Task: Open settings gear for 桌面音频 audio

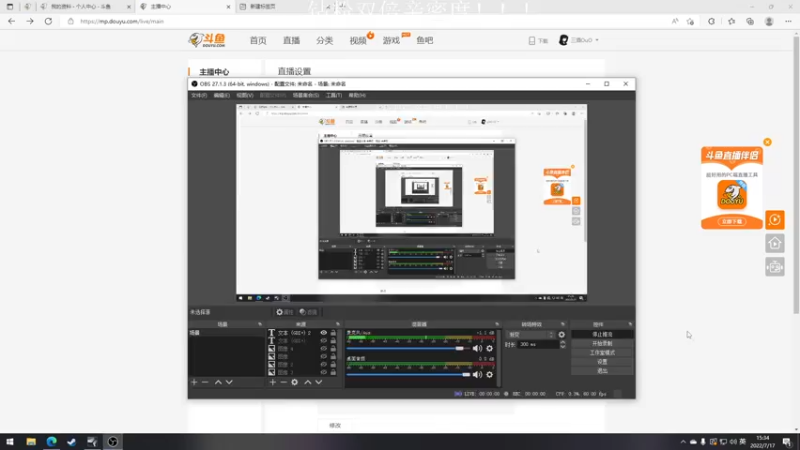Action: click(489, 374)
